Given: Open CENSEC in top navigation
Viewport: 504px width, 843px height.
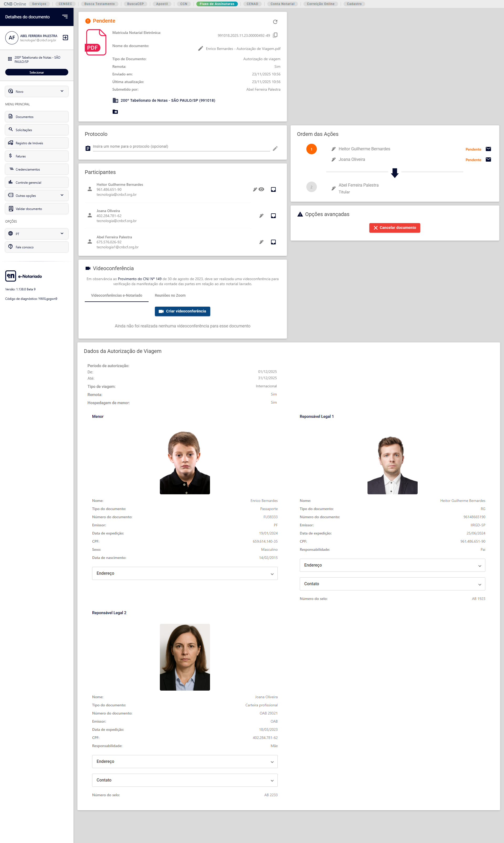Looking at the screenshot, I should [x=65, y=4].
